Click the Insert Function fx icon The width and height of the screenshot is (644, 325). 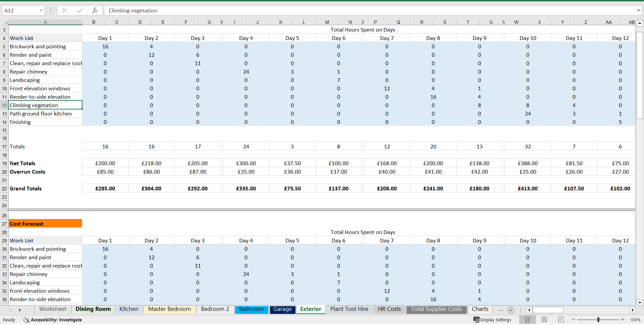(x=95, y=10)
